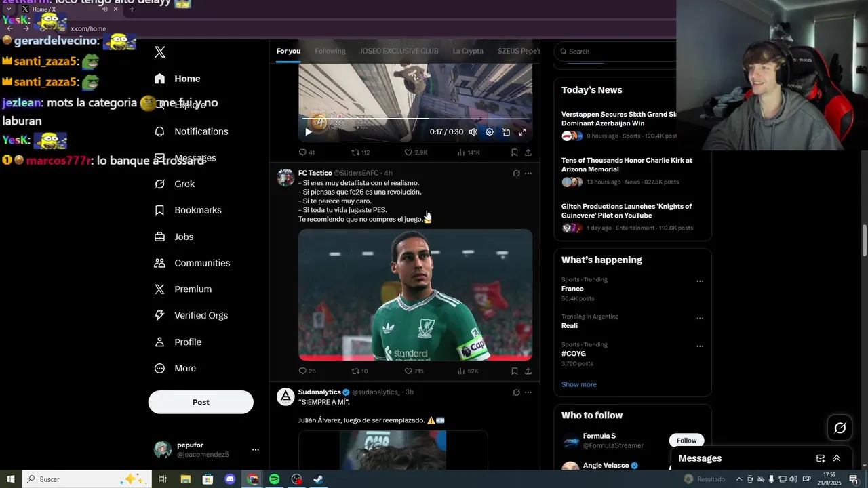Screen dimensions: 868x488
Task: Open Spotify from the taskbar
Action: [274, 479]
